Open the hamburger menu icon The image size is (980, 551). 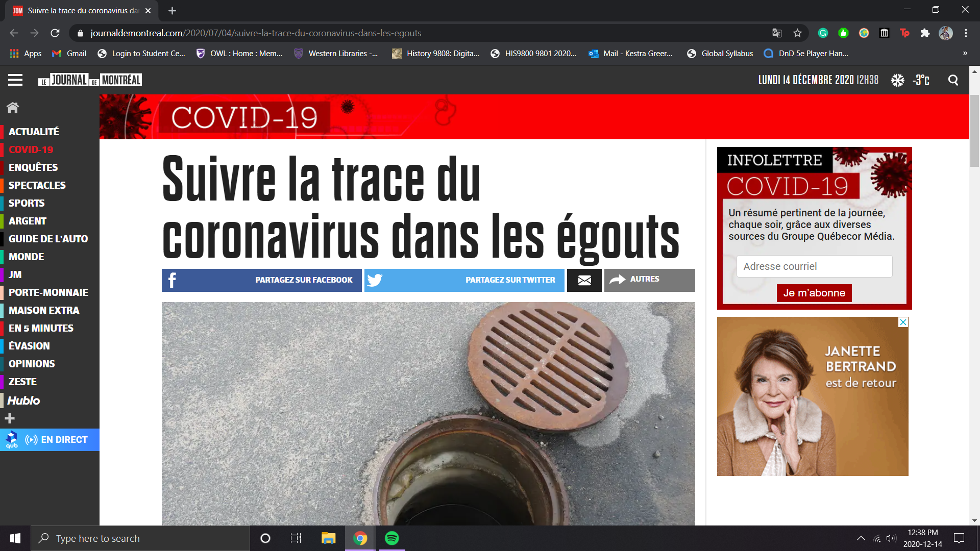click(15, 80)
